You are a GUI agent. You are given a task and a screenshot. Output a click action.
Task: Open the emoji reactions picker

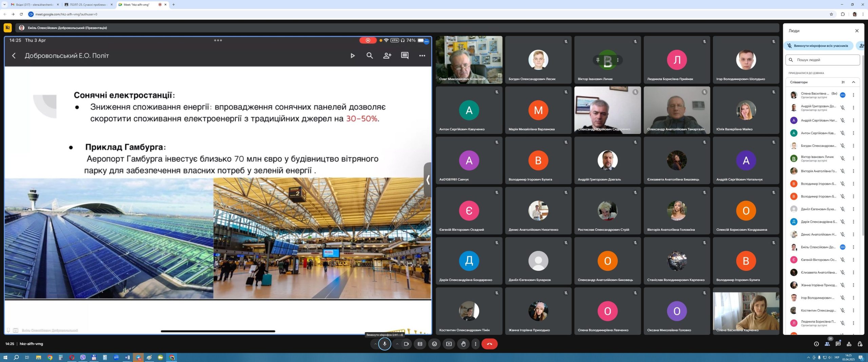click(434, 344)
